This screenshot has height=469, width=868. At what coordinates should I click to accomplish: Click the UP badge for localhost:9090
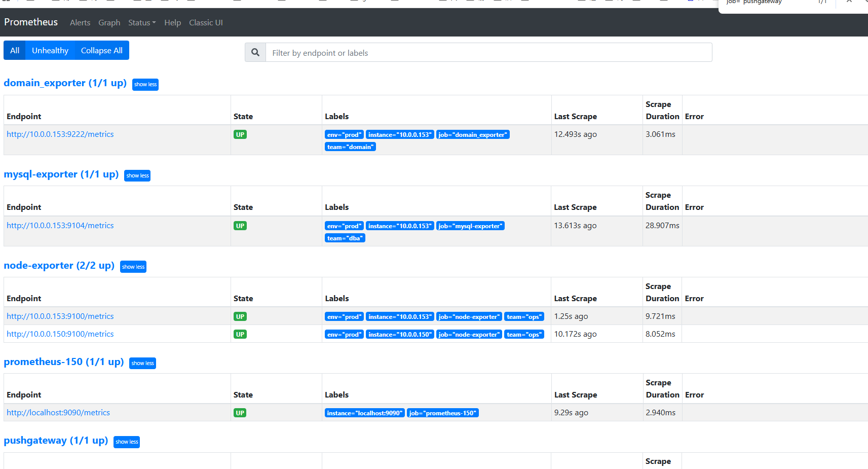point(240,413)
